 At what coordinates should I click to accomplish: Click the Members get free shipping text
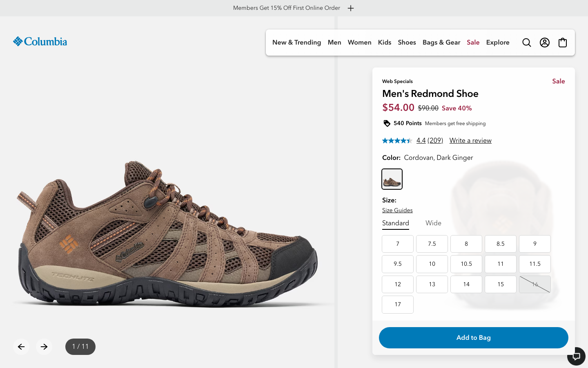click(x=455, y=123)
